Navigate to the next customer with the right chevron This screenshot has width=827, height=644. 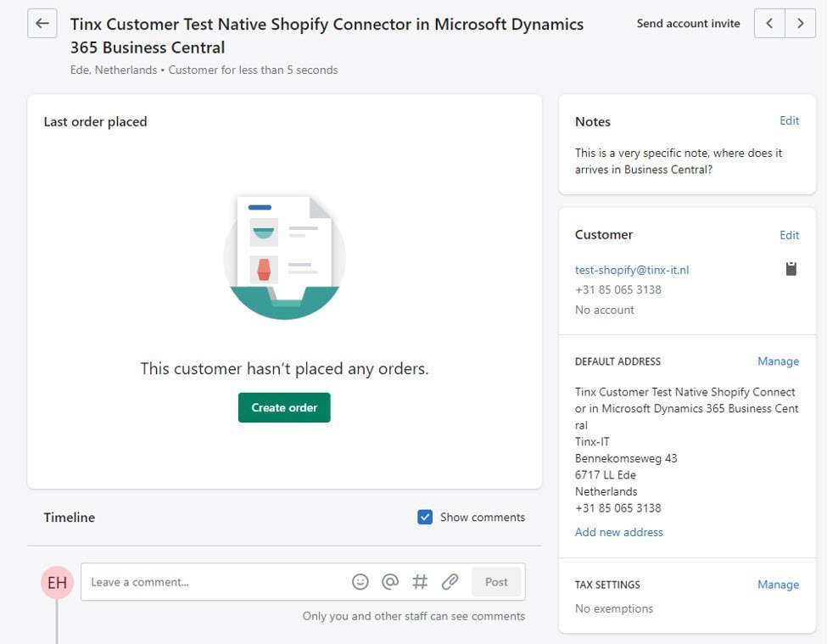799,23
